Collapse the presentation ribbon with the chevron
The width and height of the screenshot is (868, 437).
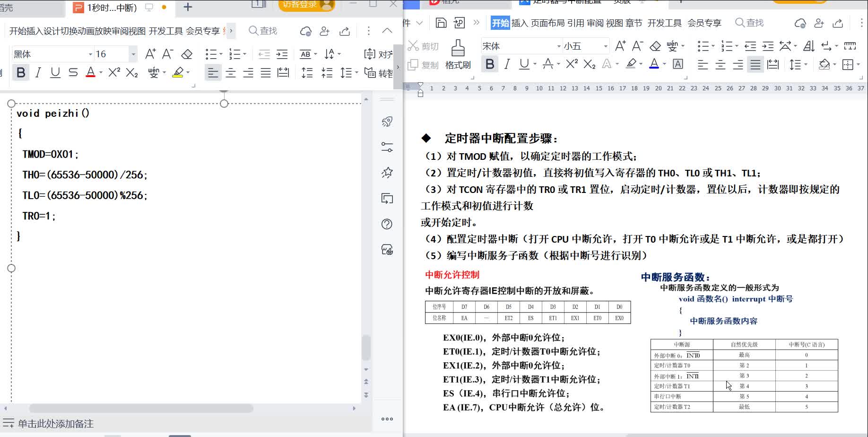click(387, 31)
